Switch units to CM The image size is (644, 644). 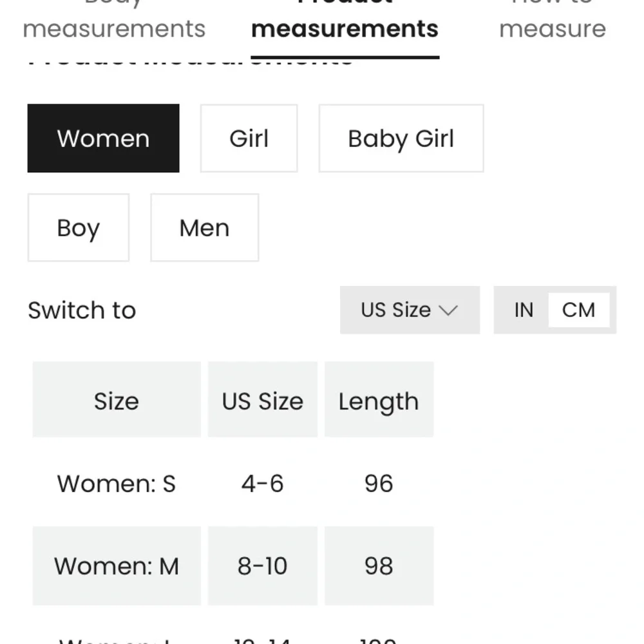(x=578, y=310)
